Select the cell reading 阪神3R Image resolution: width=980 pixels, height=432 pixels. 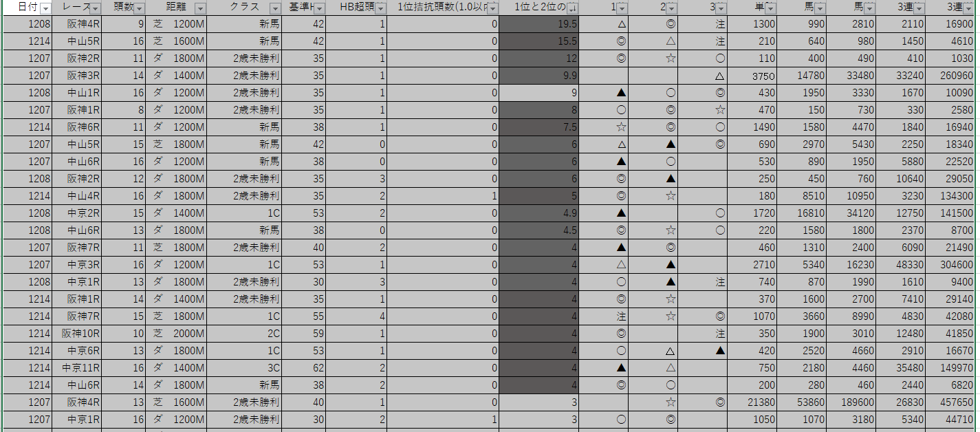(76, 76)
